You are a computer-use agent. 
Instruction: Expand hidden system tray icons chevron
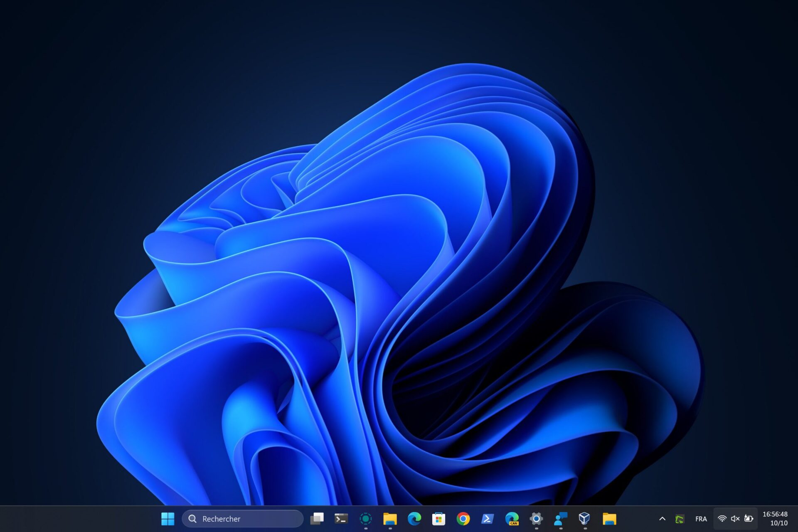[x=663, y=519]
